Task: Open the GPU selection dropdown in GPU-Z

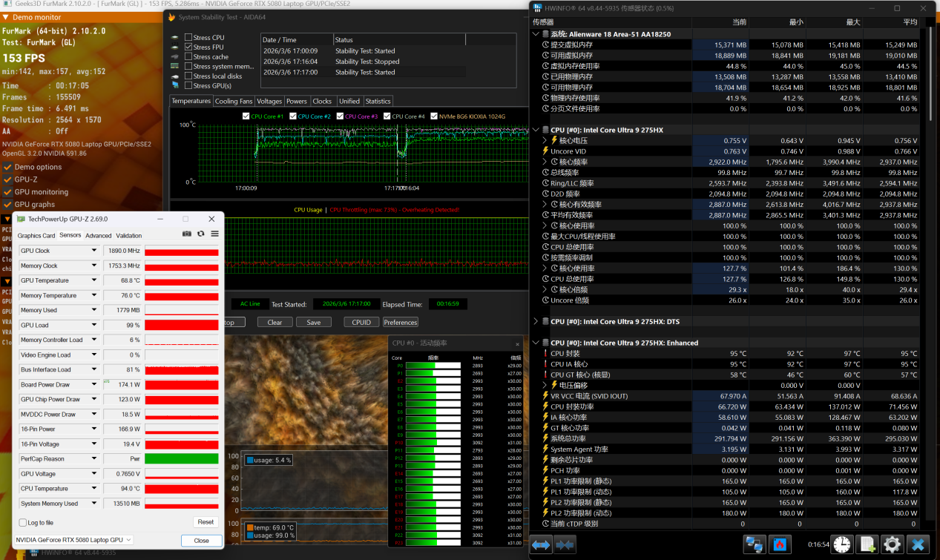Action: [x=74, y=540]
